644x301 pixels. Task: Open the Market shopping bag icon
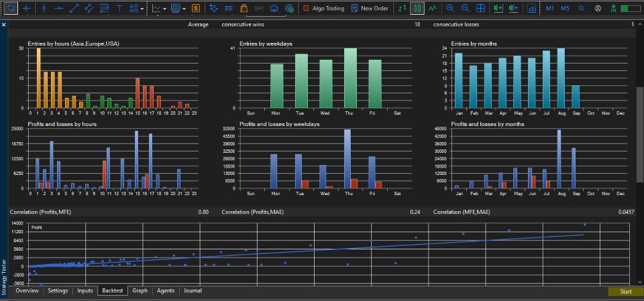tap(244, 8)
